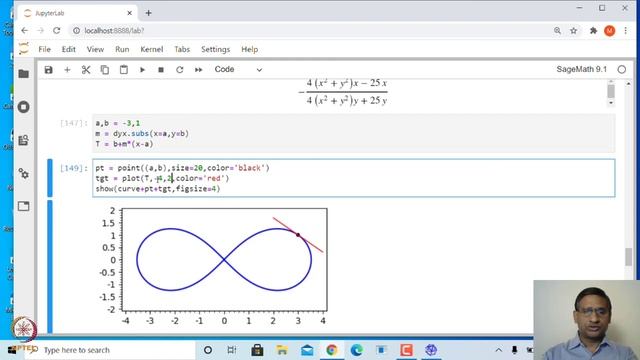The image size is (640, 360).
Task: Click the kernel status circle indicator
Action: 622,69
